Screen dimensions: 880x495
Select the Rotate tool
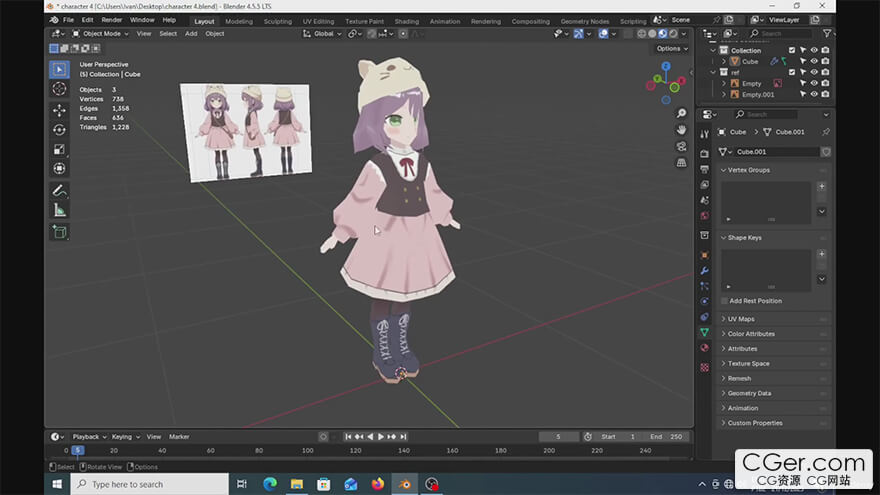[59, 129]
